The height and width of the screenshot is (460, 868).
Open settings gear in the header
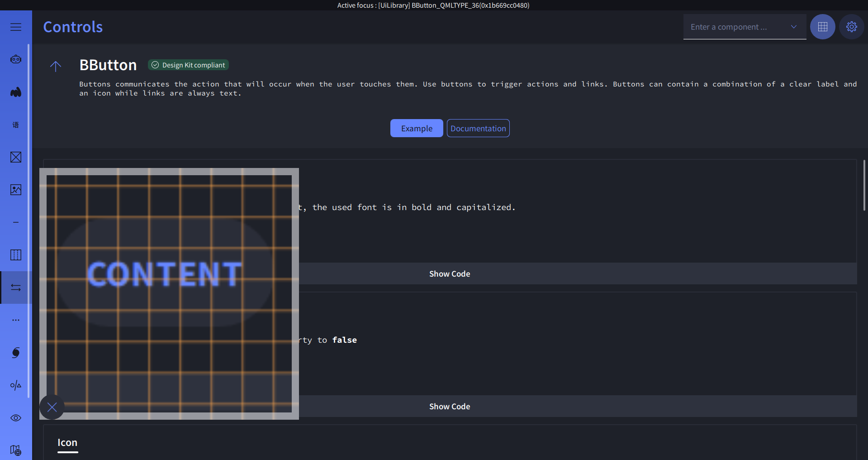pos(852,27)
